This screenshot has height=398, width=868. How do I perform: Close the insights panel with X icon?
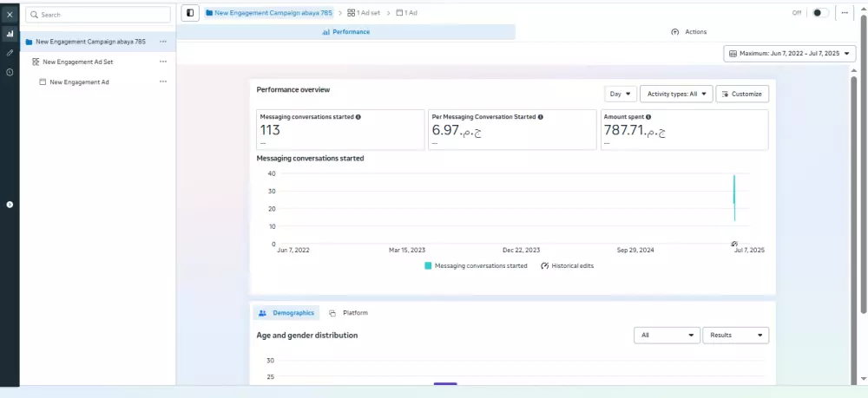[x=10, y=15]
